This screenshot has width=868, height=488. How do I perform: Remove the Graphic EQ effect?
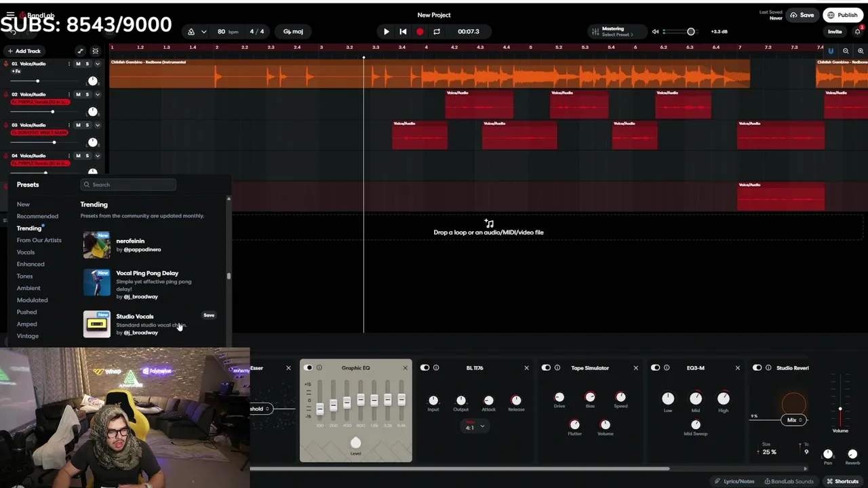[405, 368]
